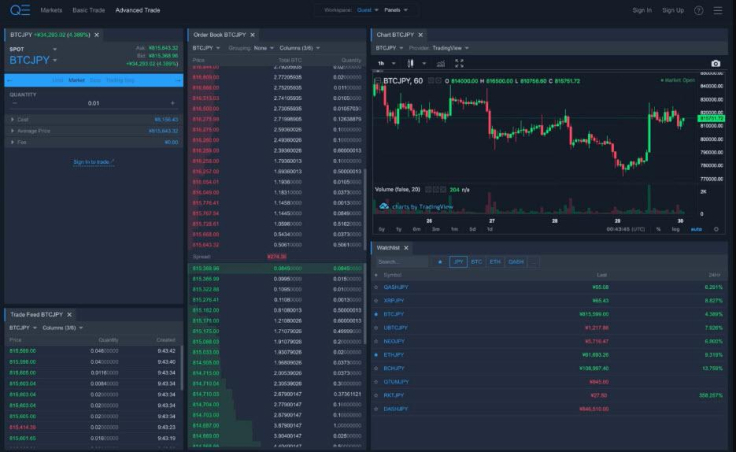Set chart range to 1y

[x=399, y=229]
